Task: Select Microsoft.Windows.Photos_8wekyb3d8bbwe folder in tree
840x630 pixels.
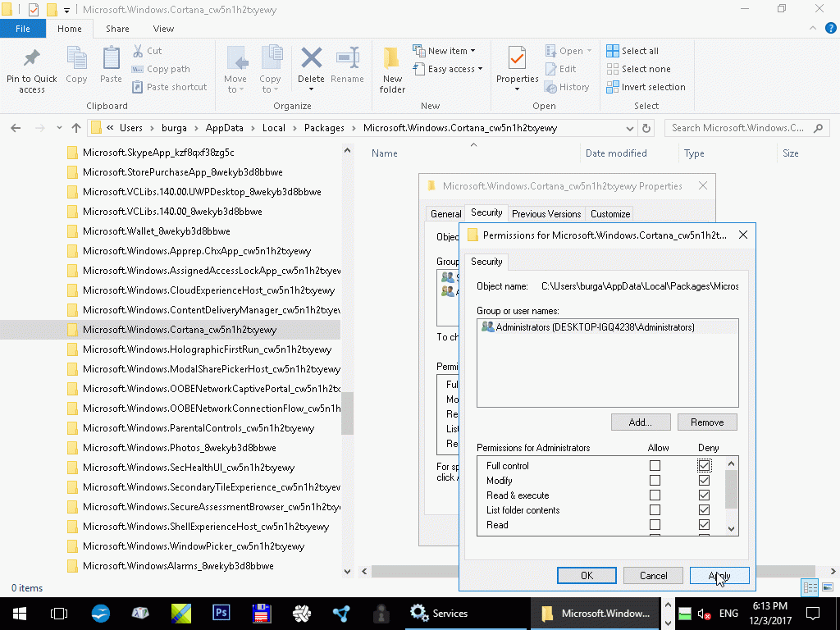Action: [x=180, y=448]
